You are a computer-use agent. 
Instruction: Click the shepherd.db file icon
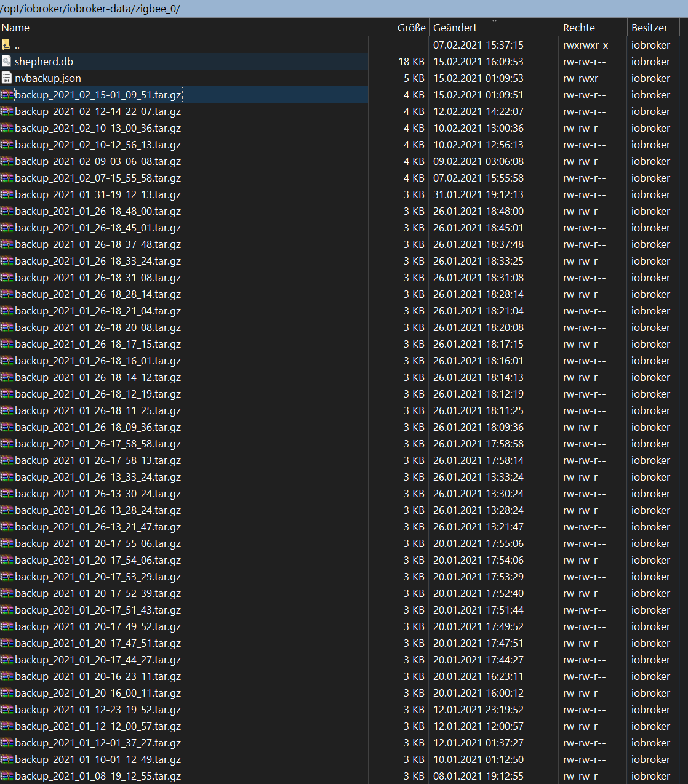click(x=6, y=62)
